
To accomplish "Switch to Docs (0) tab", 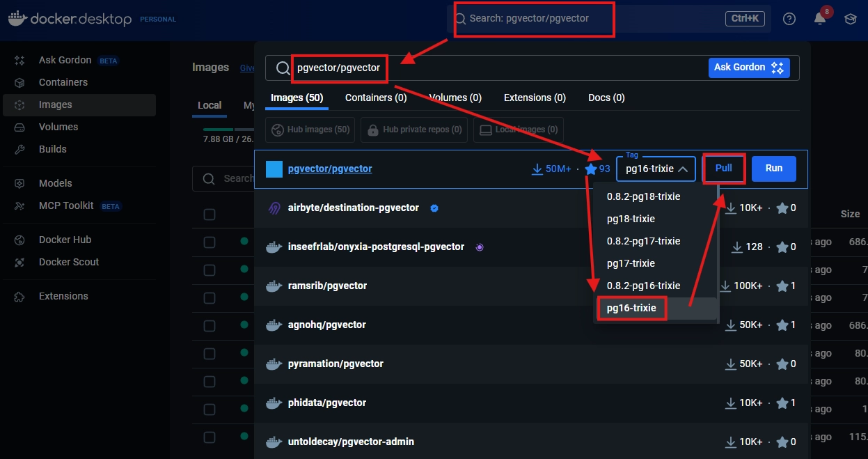I will pyautogui.click(x=606, y=98).
